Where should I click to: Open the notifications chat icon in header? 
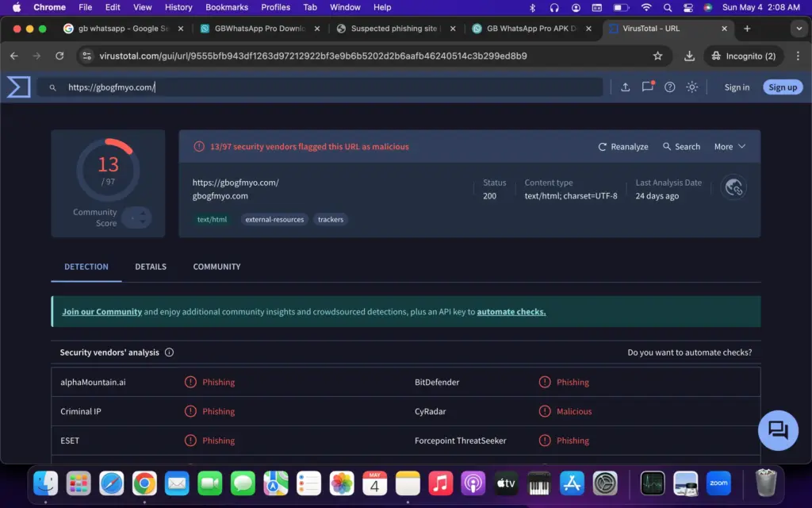648,87
